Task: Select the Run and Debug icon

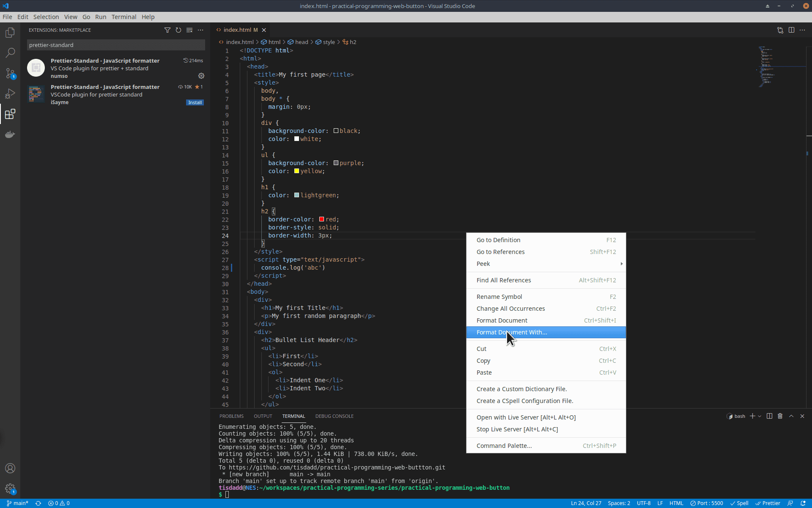Action: click(10, 94)
